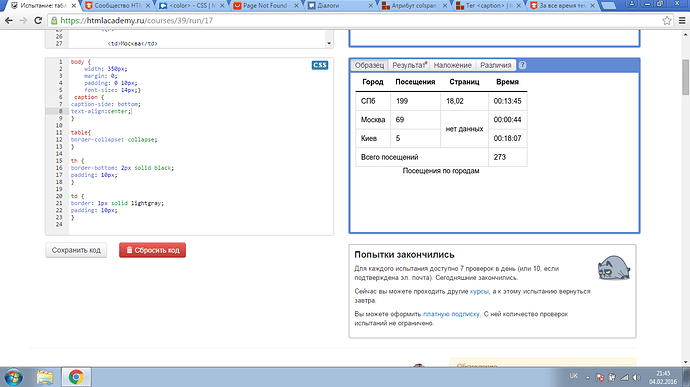Click the browser back arrow
This screenshot has width=690, height=387.
pyautogui.click(x=8, y=21)
